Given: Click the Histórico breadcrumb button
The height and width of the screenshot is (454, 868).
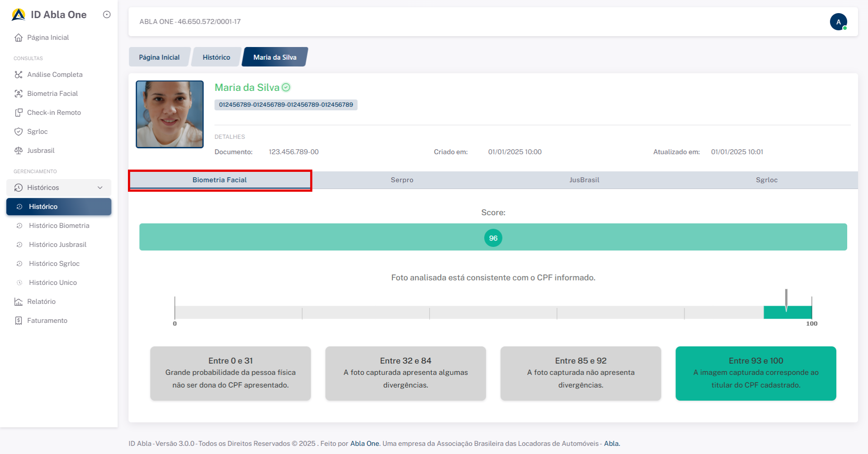Looking at the screenshot, I should click(x=216, y=57).
